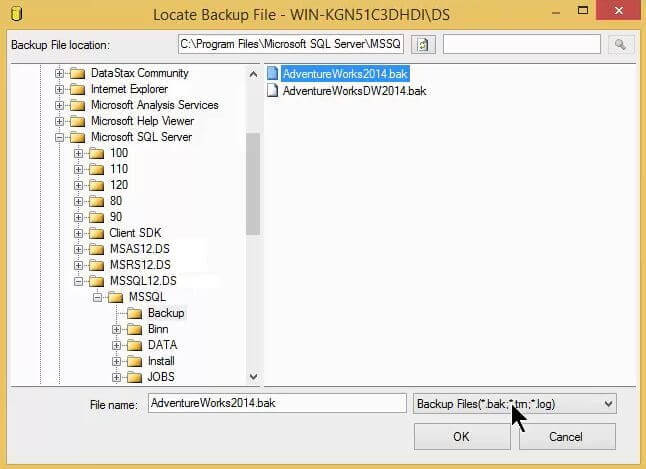Expand the Client SDK tree node
646x469 pixels.
78,234
